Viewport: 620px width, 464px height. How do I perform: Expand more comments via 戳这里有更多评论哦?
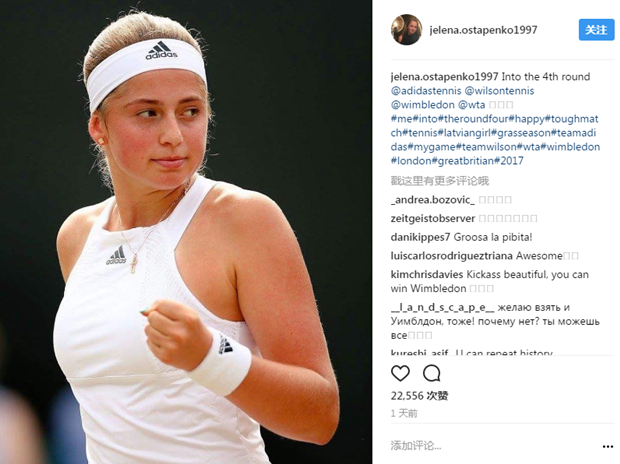440,181
